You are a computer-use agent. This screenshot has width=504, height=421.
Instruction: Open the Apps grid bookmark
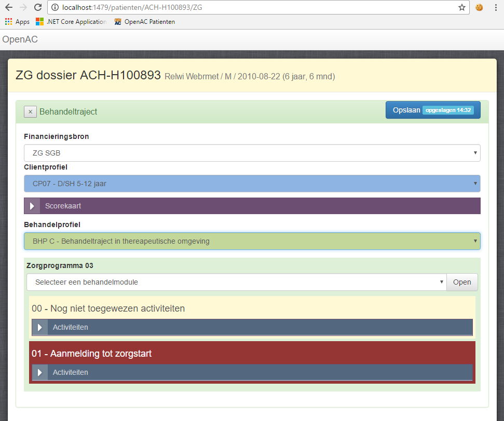pyautogui.click(x=17, y=22)
